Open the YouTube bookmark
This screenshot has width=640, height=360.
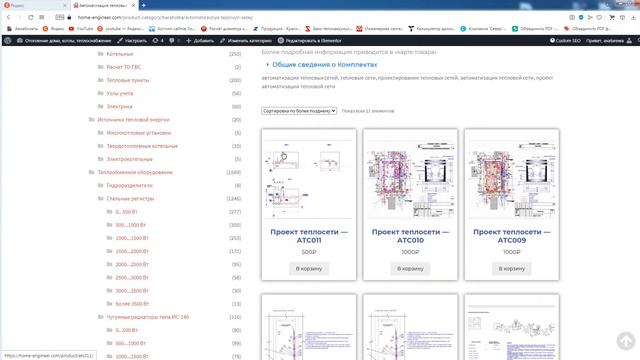click(81, 29)
